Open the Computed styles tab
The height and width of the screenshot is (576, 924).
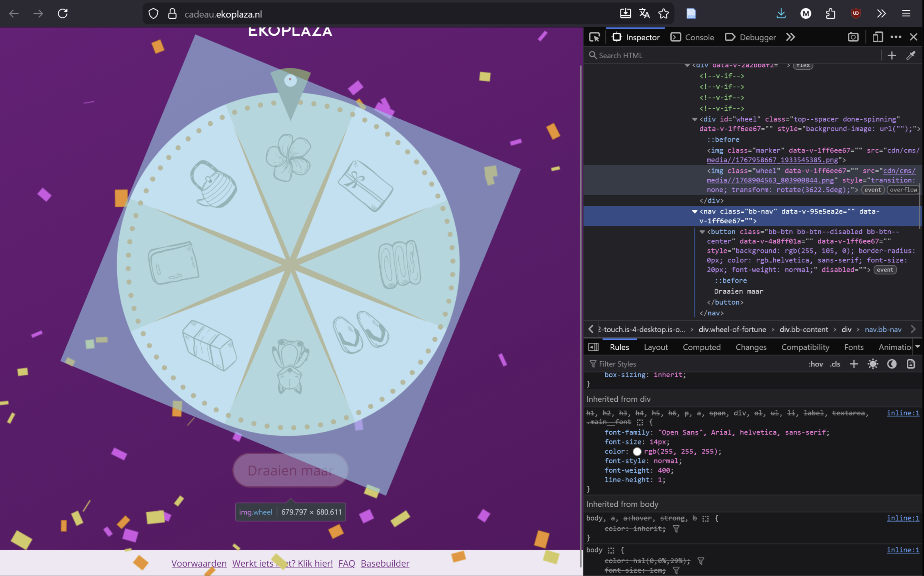click(x=702, y=347)
